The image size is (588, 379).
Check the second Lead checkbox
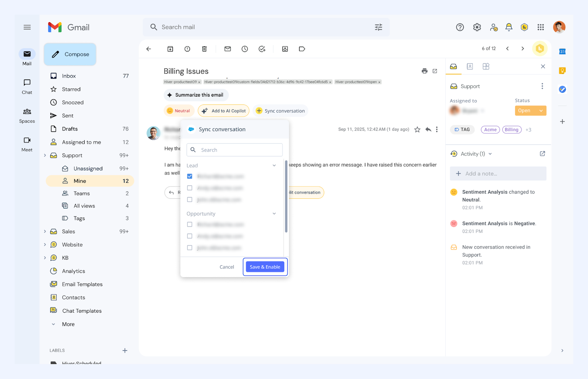pos(190,188)
